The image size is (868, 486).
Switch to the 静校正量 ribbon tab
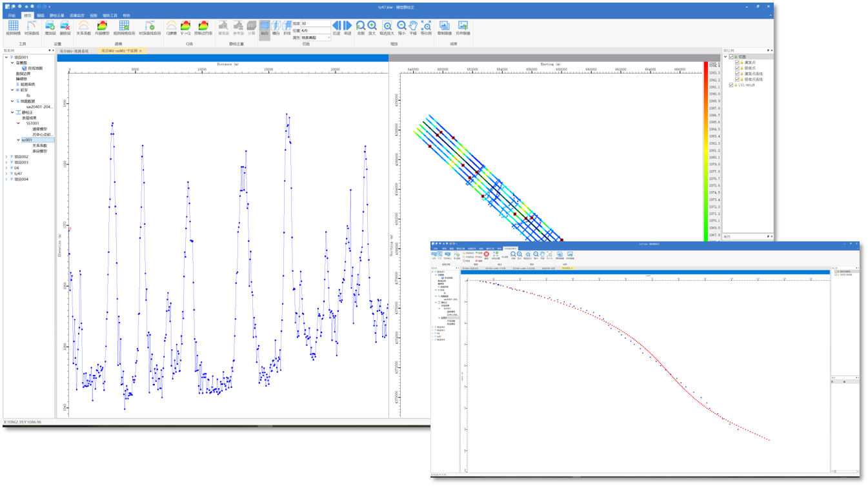coord(57,15)
